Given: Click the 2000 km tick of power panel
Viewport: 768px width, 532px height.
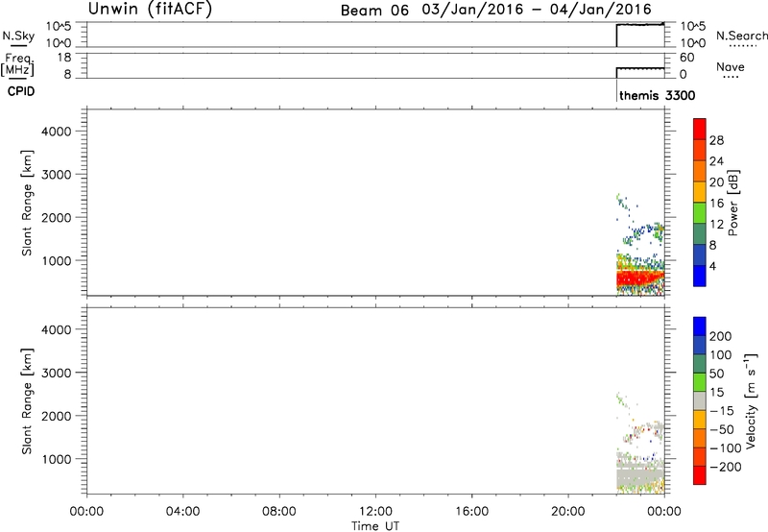Looking at the screenshot, I should point(56,217).
